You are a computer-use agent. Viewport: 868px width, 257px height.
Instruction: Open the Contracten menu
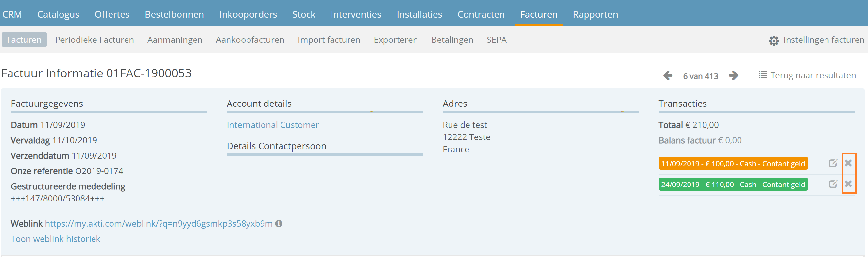tap(481, 14)
